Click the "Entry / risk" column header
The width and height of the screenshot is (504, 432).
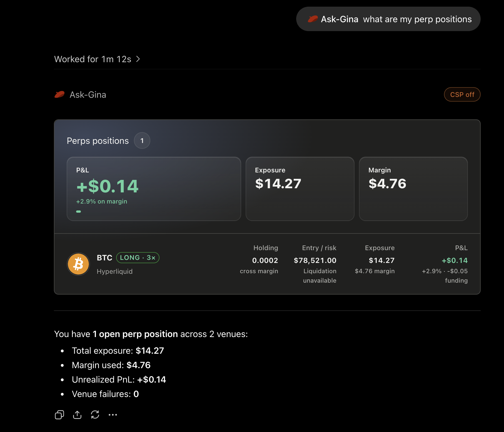click(x=319, y=248)
